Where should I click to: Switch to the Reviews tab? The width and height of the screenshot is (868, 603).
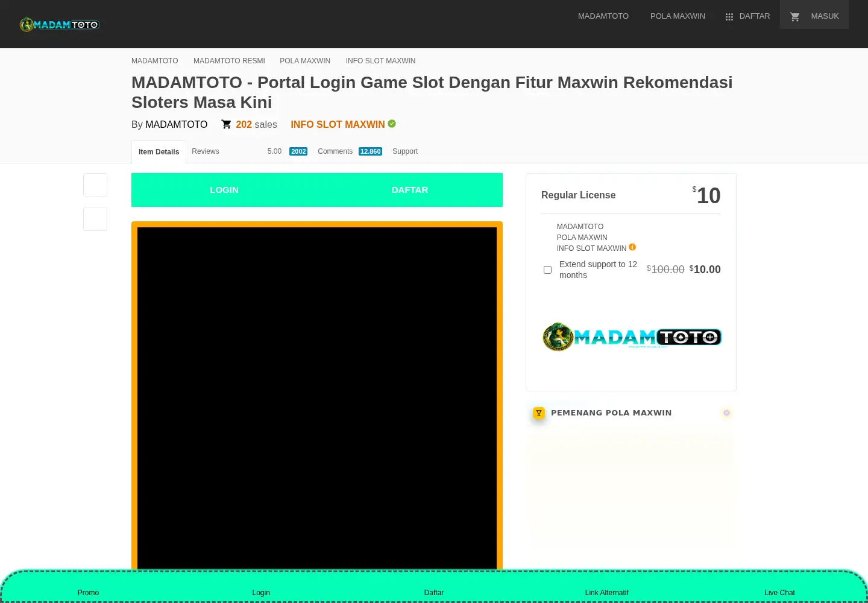coord(206,151)
